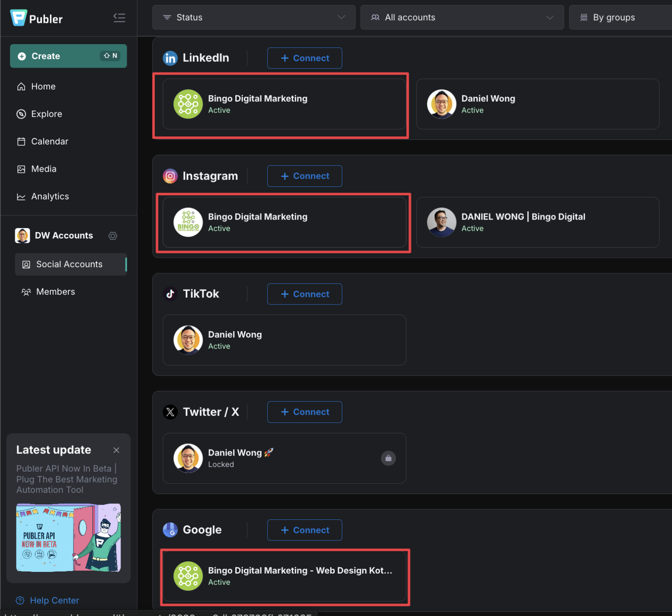
Task: Click the LinkedIn platform icon
Action: pos(170,58)
